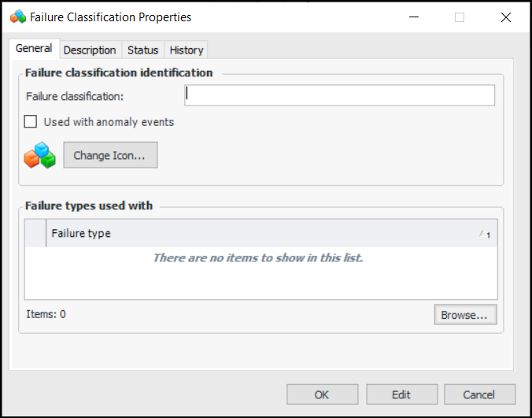Go to the History tab
This screenshot has width=532, height=418.
click(x=187, y=50)
